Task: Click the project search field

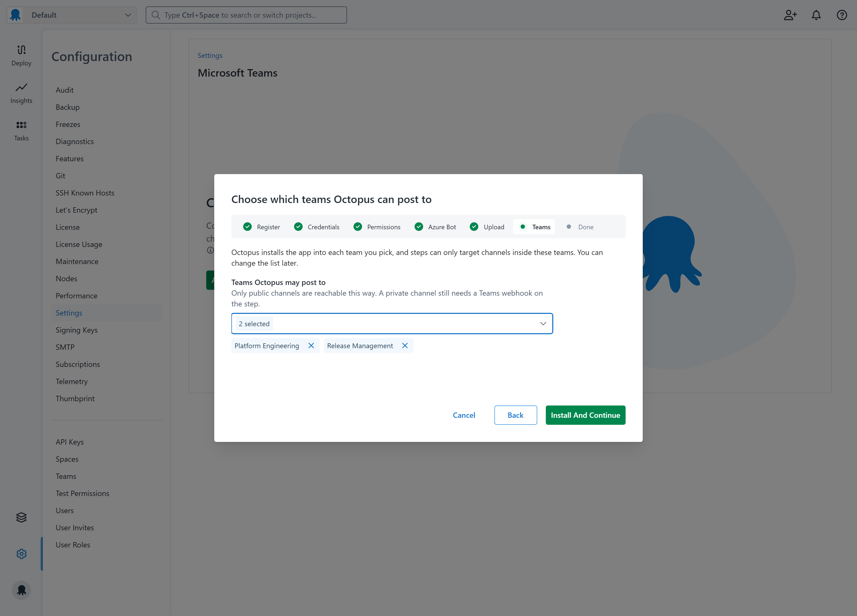Action: click(x=246, y=15)
